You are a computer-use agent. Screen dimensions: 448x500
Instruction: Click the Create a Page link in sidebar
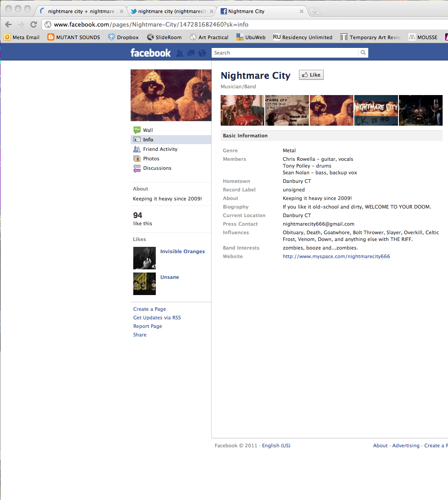point(149,309)
